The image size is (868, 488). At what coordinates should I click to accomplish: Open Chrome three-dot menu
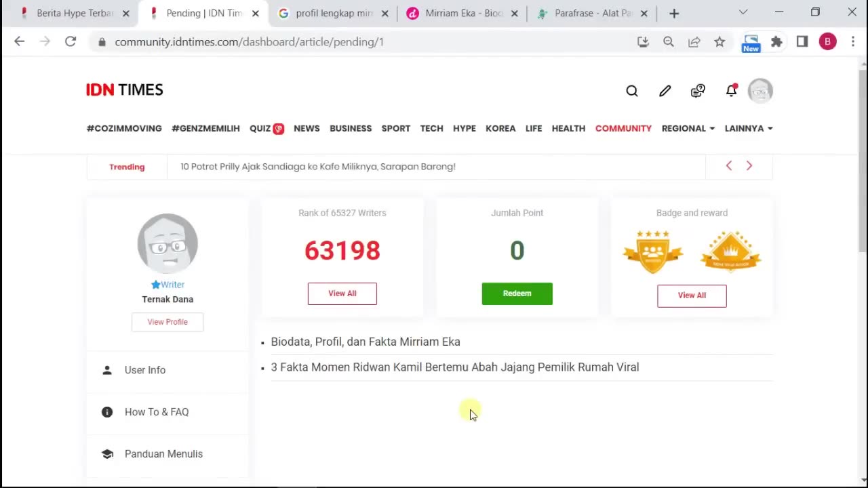click(x=852, y=42)
